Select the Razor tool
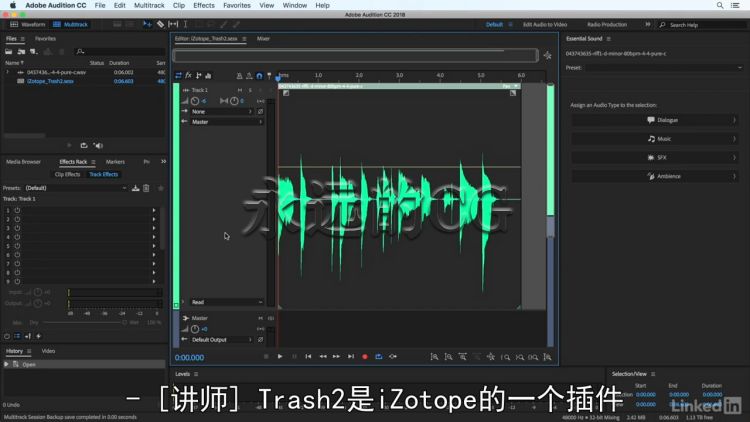Screen dimensions: 750x422 [x=160, y=24]
